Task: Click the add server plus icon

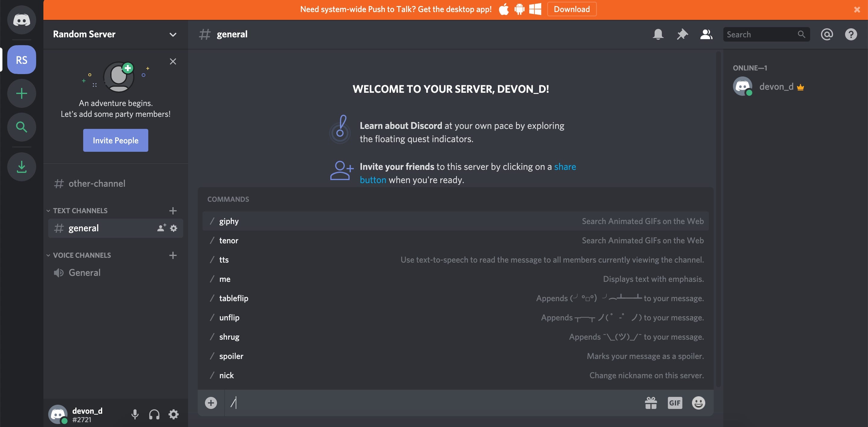Action: click(x=22, y=93)
